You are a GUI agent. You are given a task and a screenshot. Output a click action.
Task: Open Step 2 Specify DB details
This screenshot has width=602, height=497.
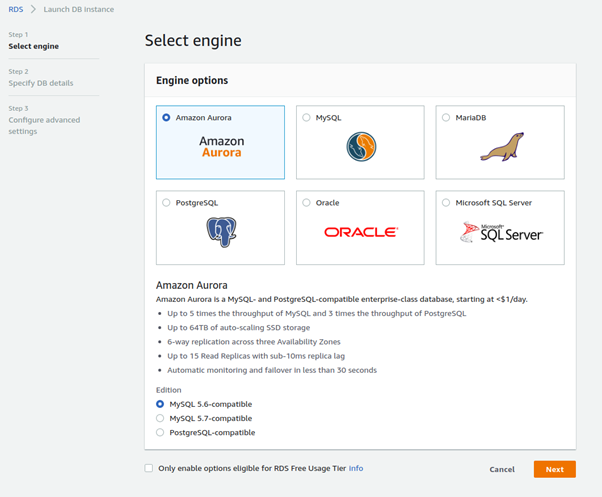coord(40,83)
